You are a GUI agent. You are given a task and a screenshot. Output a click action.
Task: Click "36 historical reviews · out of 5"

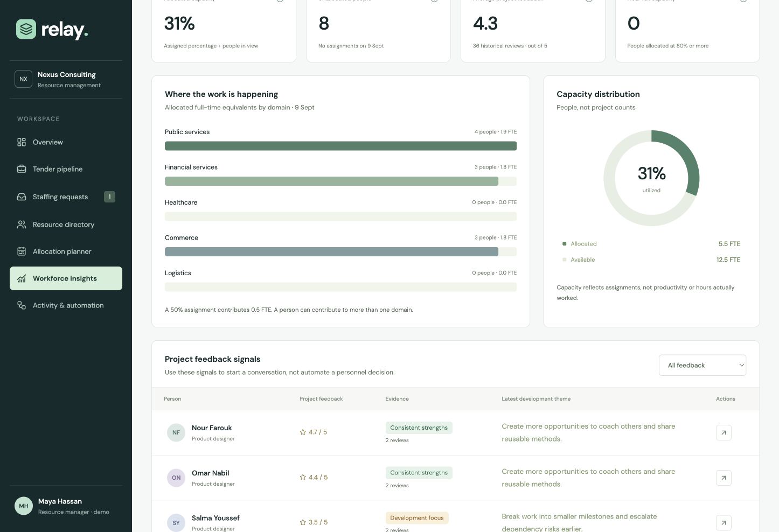point(510,46)
